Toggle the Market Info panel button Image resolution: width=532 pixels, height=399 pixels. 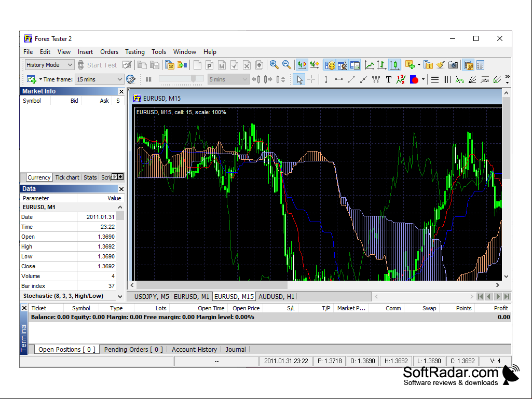[330, 65]
